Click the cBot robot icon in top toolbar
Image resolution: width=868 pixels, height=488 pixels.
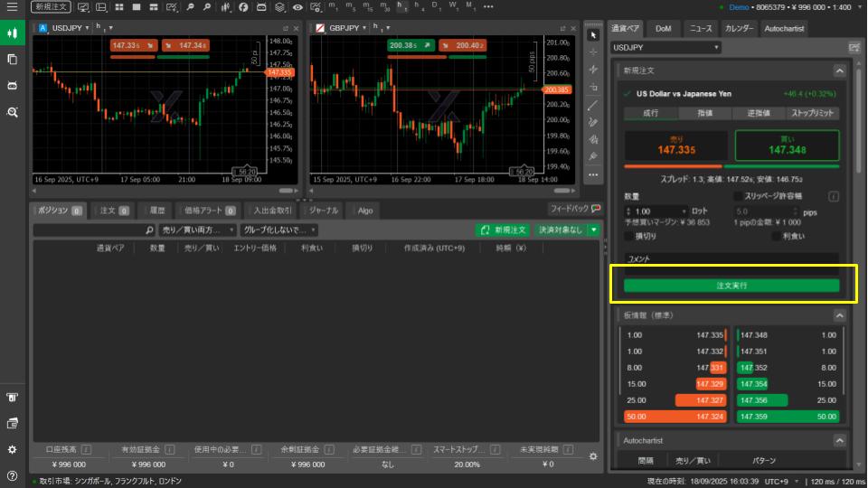[x=261, y=7]
